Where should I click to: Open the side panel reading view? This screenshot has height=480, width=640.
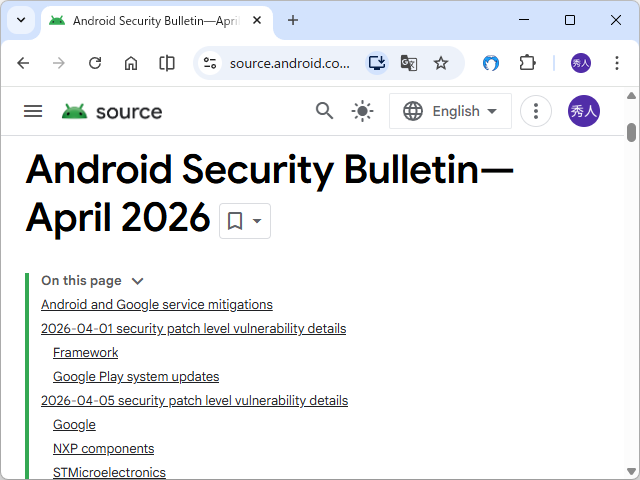(167, 63)
